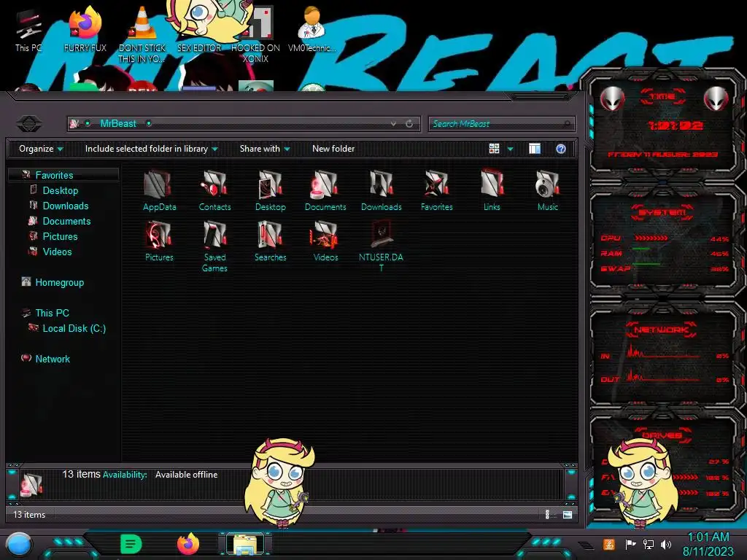
Task: Open the Share with dropdown
Action: click(265, 149)
